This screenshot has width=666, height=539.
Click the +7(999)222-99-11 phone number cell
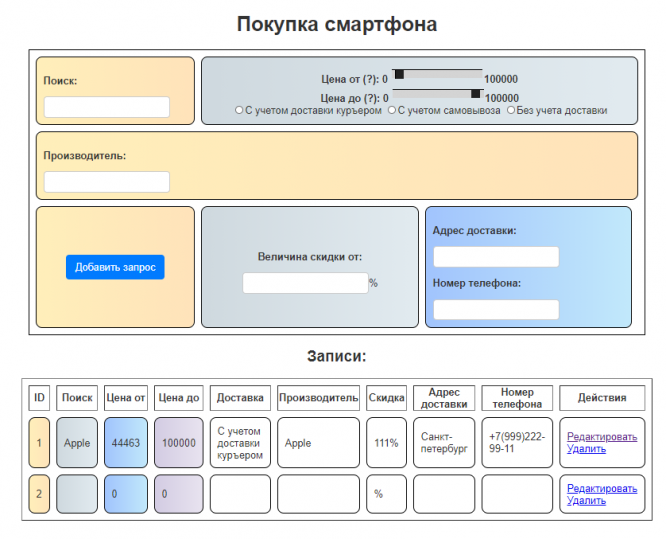click(x=517, y=442)
